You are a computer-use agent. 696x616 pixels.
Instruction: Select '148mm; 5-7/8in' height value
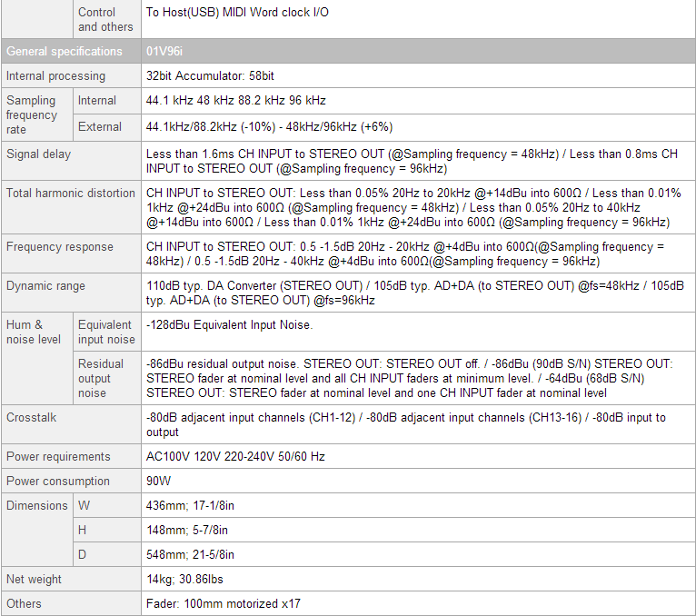tap(187, 530)
